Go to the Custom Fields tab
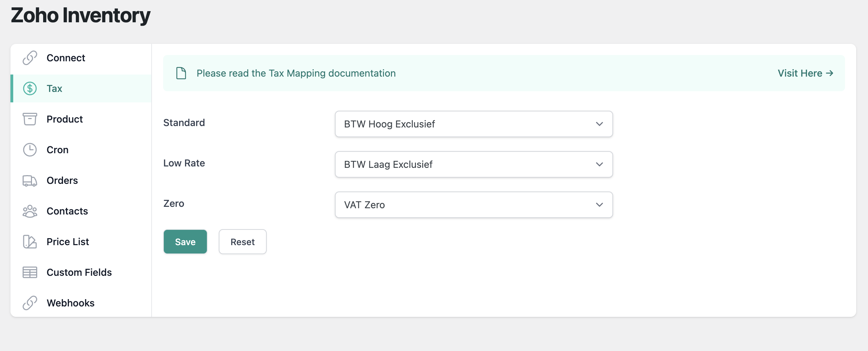The width and height of the screenshot is (868, 351). click(x=81, y=272)
